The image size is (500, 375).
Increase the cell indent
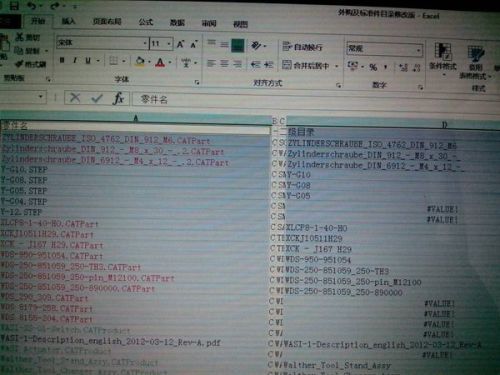pos(269,65)
